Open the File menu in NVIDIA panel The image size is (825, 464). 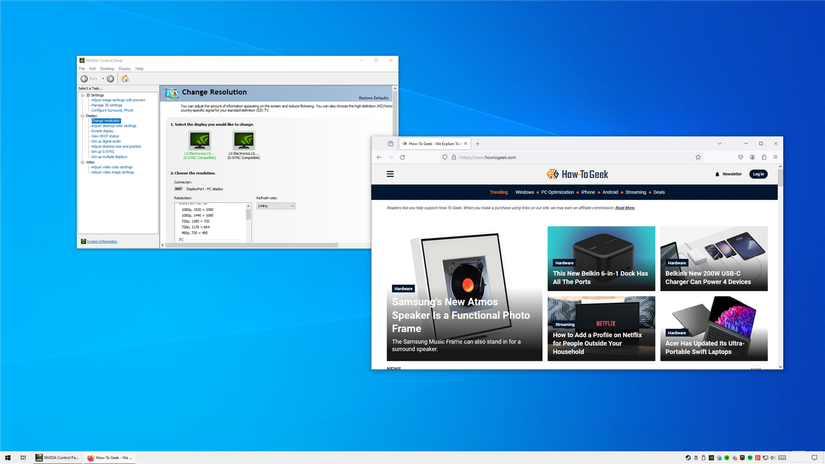point(82,69)
